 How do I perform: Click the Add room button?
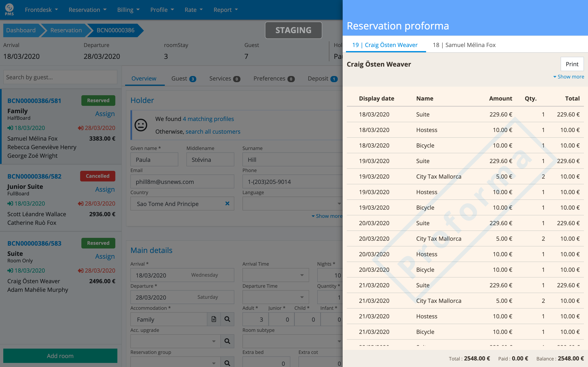click(60, 356)
